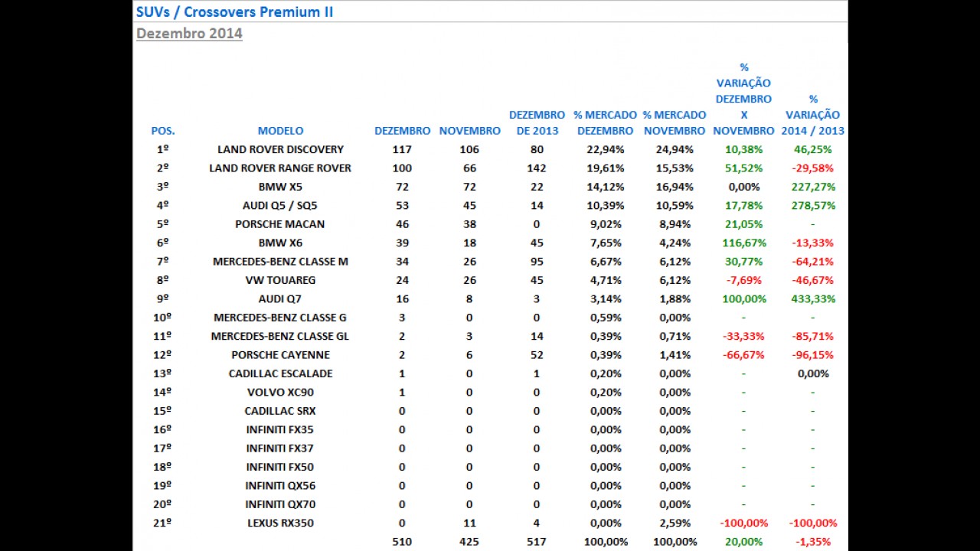Click the total variation '20,00%'
Screen dimensions: 980x551
(x=743, y=542)
